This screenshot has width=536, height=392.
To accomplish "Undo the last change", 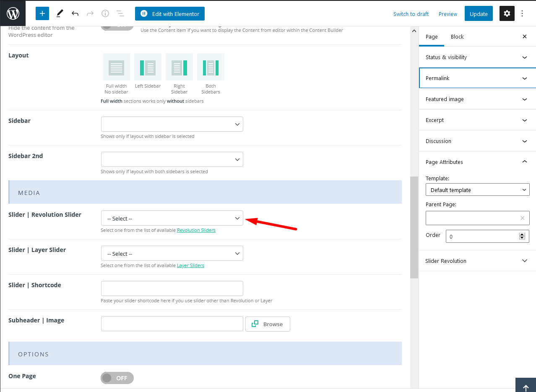I will pyautogui.click(x=75, y=13).
